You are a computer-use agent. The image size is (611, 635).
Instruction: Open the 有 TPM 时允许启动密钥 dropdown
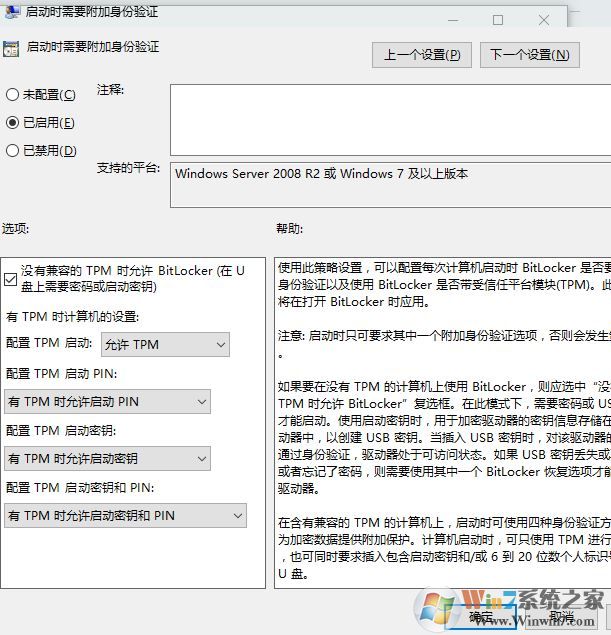pyautogui.click(x=107, y=458)
